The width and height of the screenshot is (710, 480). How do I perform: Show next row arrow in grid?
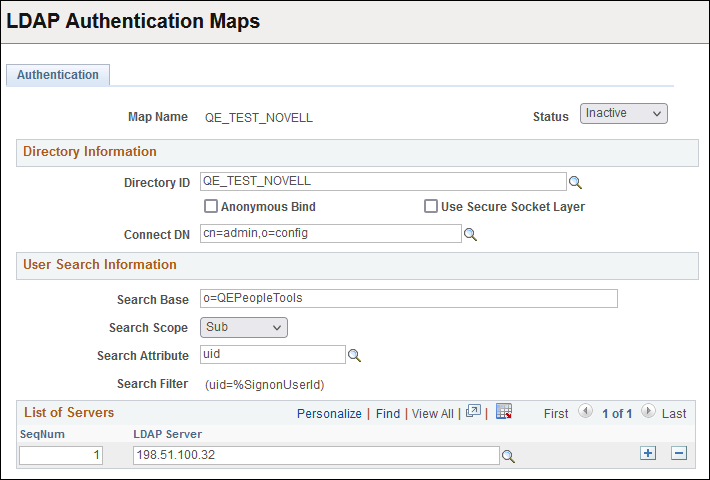pyautogui.click(x=648, y=412)
